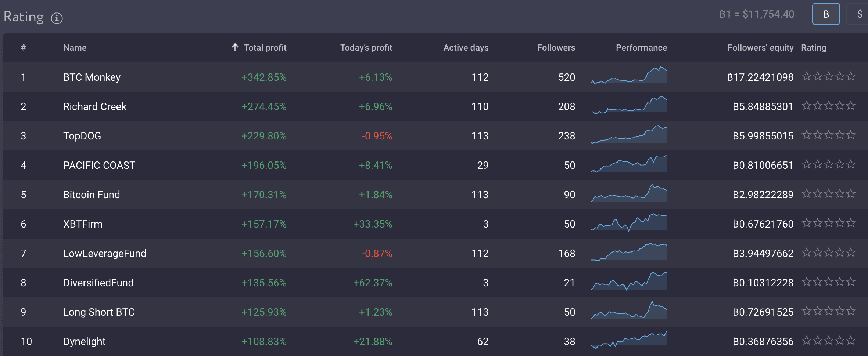Image resolution: width=868 pixels, height=356 pixels.
Task: Sort table by Today's profit
Action: point(366,48)
